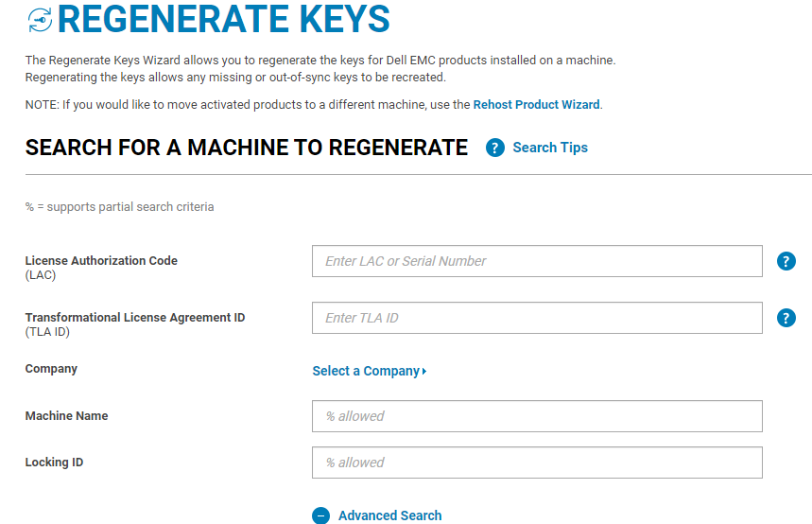Collapse the Advanced Search section text
Viewport: 812px width, 524px height.
(389, 515)
